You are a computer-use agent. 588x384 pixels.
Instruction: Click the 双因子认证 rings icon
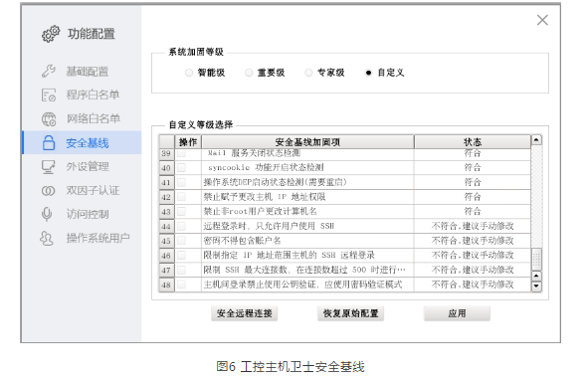pos(49,191)
